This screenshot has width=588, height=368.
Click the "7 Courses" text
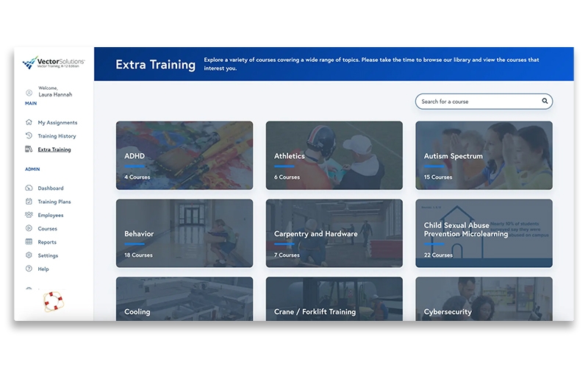(x=287, y=255)
